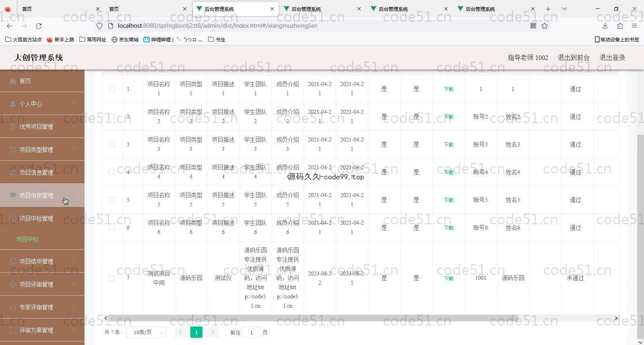Viewport: 644px width, 345px height.
Task: Check the checkbox for row 6
Action: 112,228
